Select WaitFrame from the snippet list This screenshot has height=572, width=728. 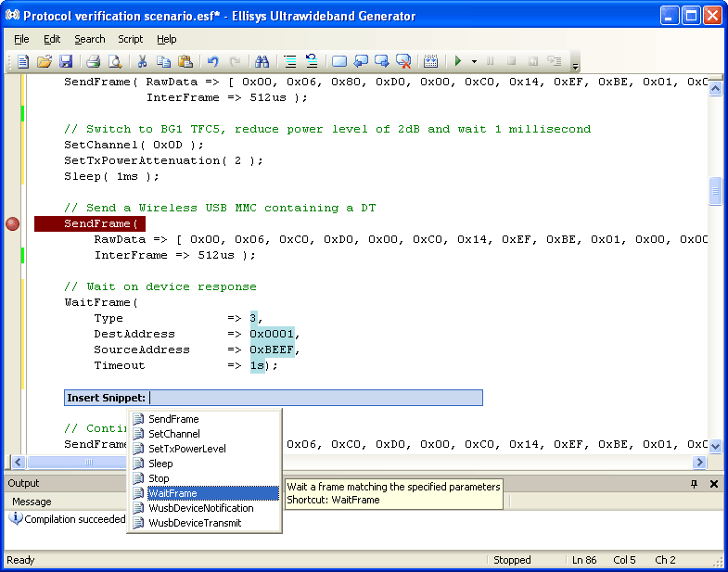click(172, 493)
